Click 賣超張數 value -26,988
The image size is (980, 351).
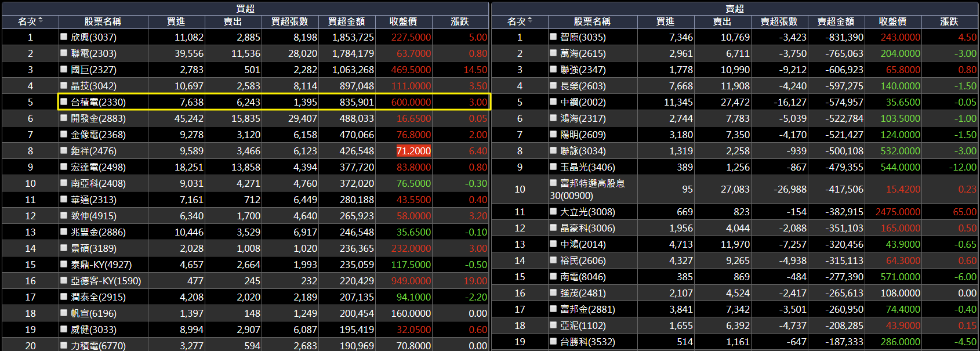click(790, 190)
